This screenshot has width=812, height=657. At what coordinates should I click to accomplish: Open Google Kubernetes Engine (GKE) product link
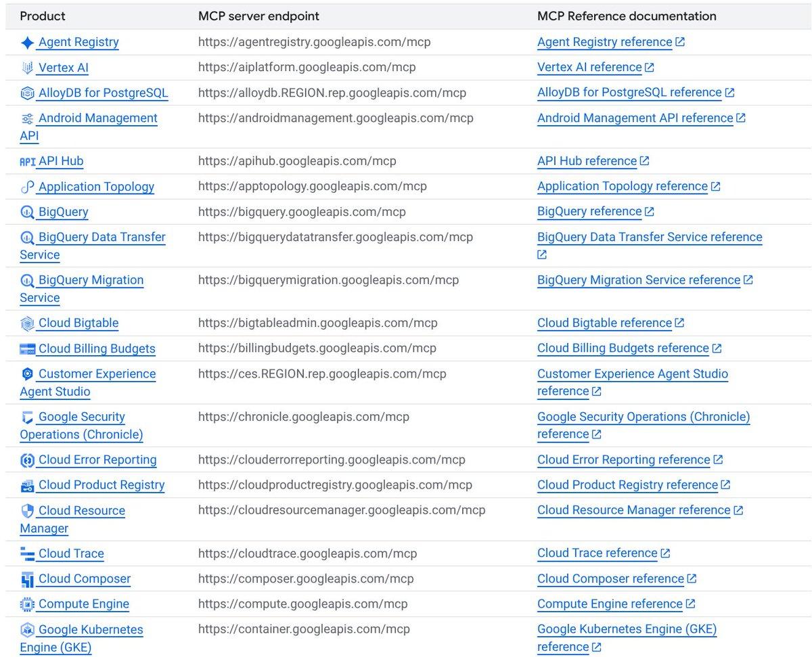tap(81, 638)
